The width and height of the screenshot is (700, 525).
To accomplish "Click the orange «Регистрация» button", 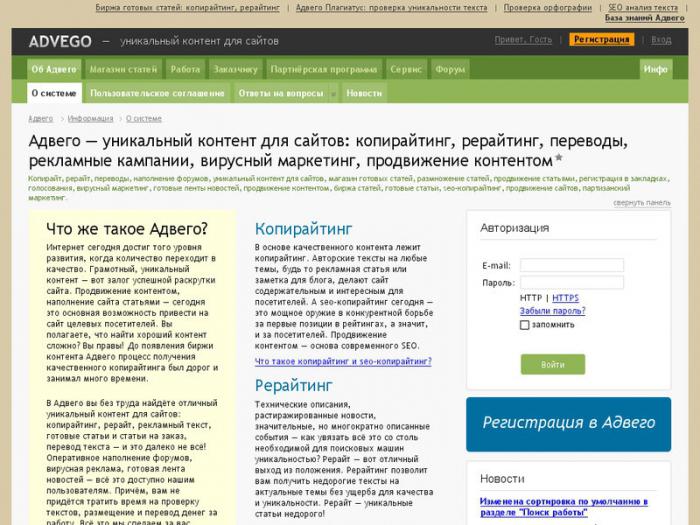I will 601,40.
